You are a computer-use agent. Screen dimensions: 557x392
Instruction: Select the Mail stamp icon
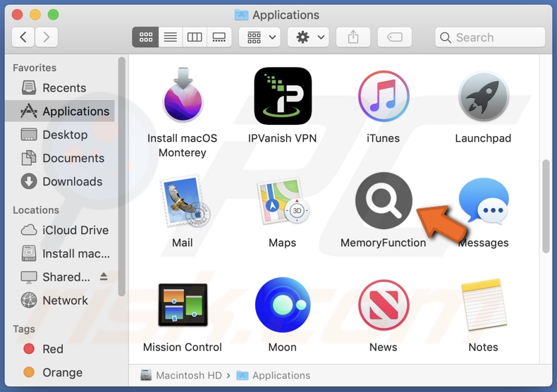click(x=185, y=202)
